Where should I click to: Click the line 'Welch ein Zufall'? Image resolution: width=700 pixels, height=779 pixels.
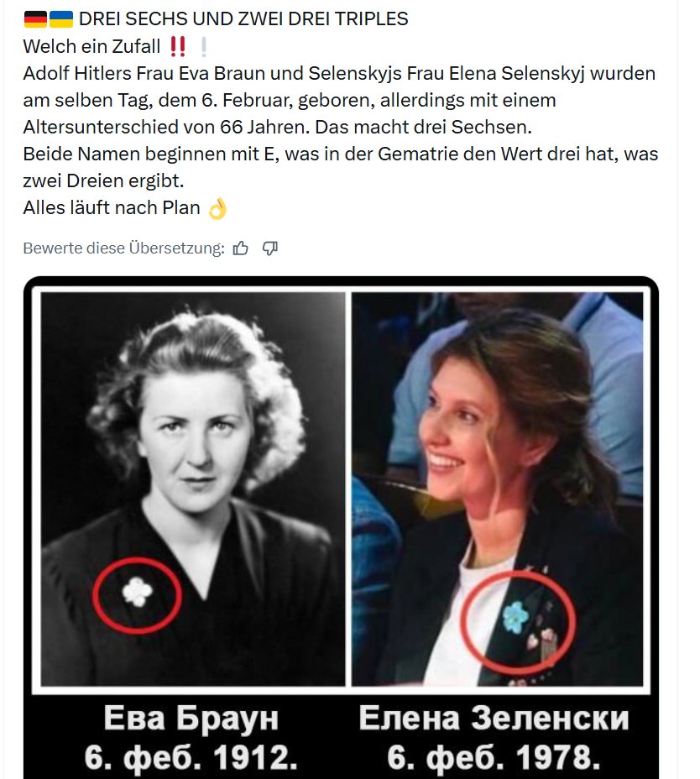coord(91,47)
